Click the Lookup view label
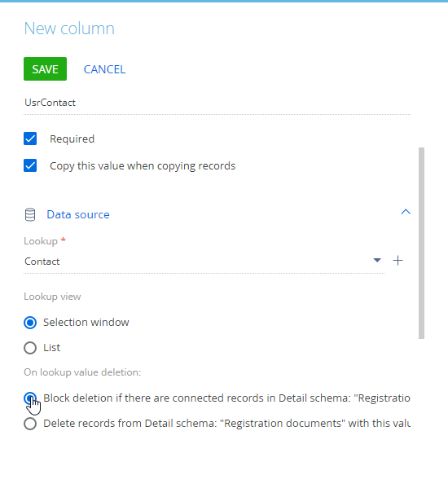 (x=52, y=297)
